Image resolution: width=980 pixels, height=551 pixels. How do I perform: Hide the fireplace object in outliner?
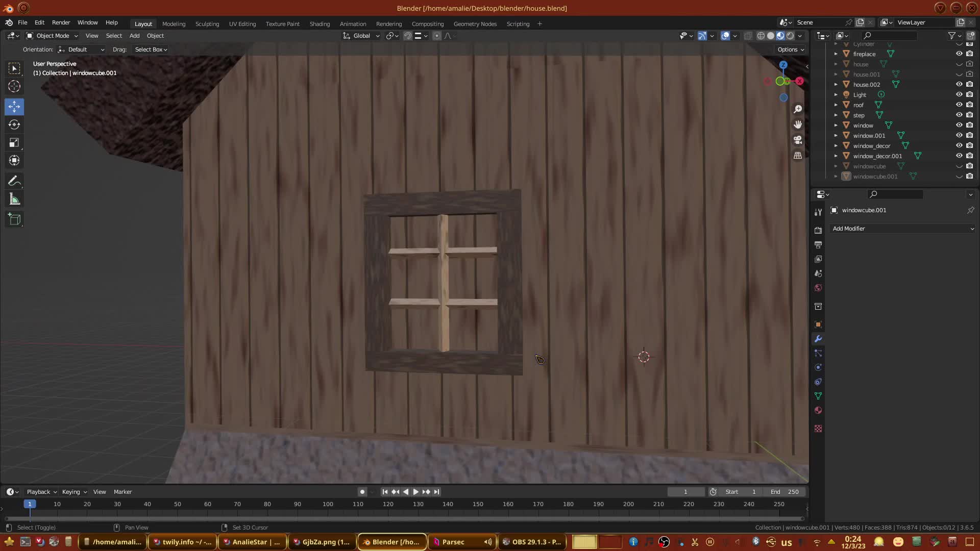[959, 54]
